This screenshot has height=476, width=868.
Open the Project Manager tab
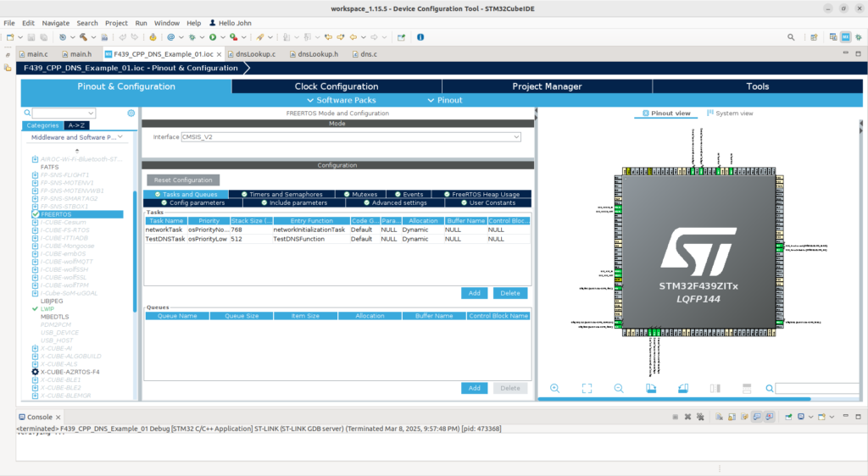pos(547,86)
